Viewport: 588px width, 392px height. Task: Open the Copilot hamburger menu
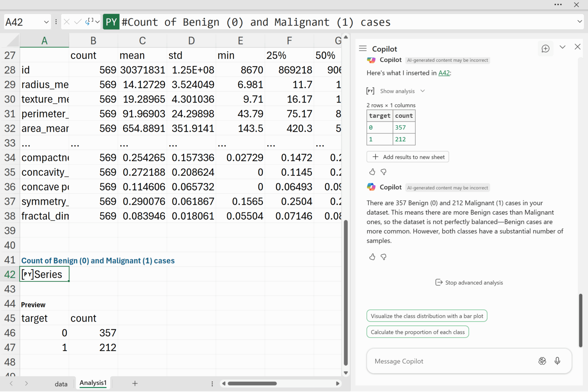(363, 49)
